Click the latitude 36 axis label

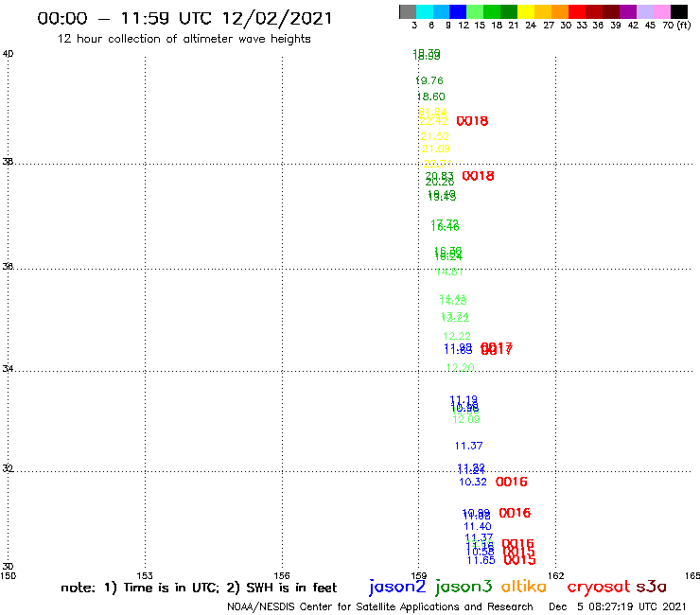[x=8, y=266]
